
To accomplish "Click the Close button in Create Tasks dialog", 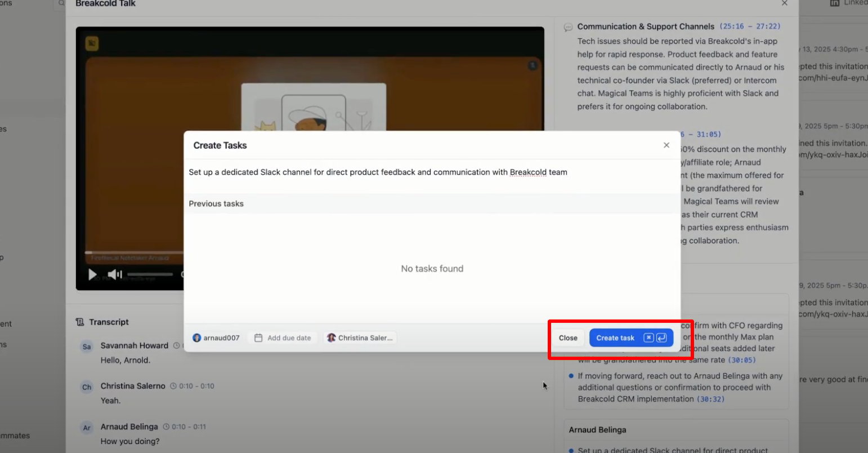I will (x=568, y=337).
